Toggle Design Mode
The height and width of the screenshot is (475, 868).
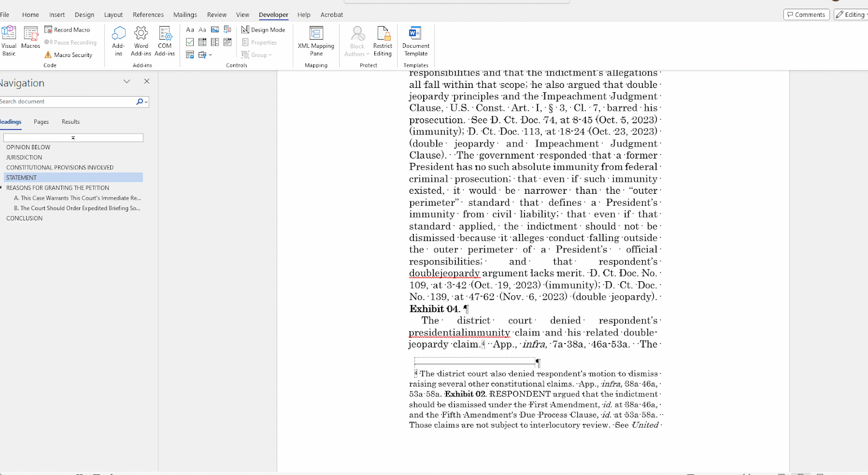click(x=263, y=30)
